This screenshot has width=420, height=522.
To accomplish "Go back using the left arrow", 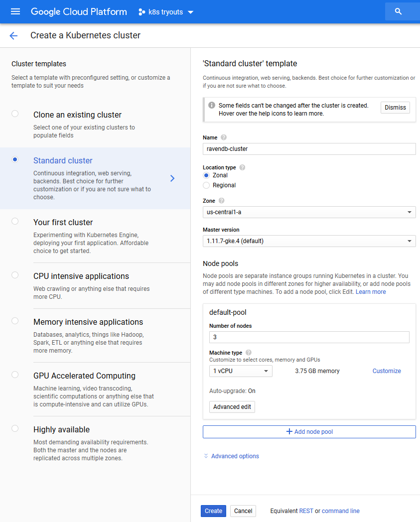I will pos(13,36).
